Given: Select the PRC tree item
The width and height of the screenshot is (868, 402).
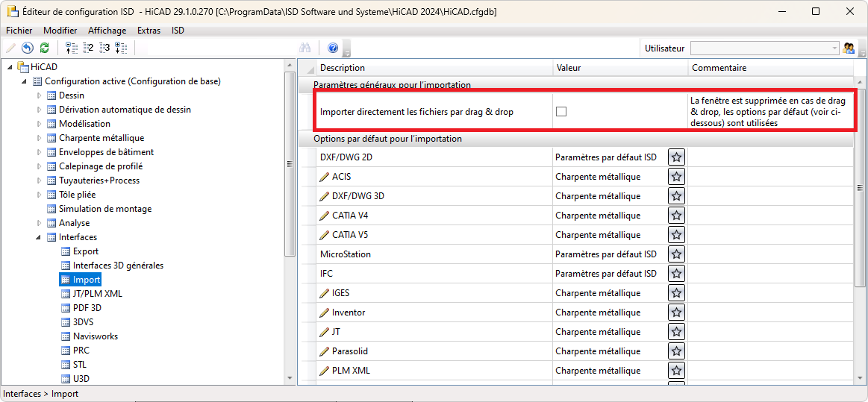Looking at the screenshot, I should 81,351.
